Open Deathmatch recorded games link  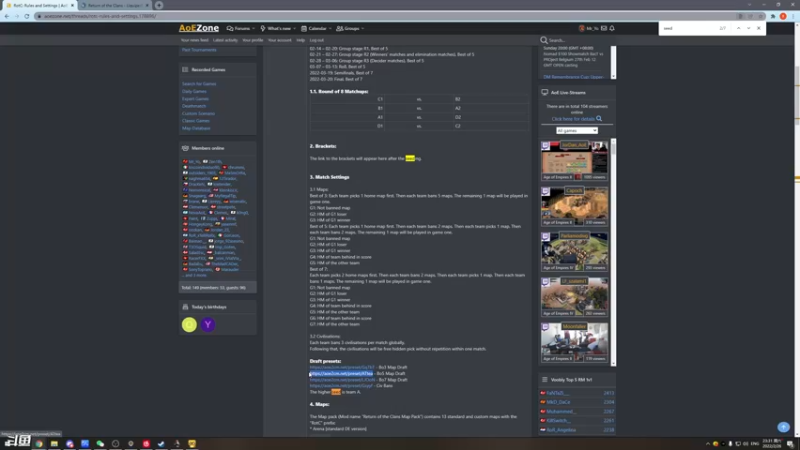coord(194,106)
